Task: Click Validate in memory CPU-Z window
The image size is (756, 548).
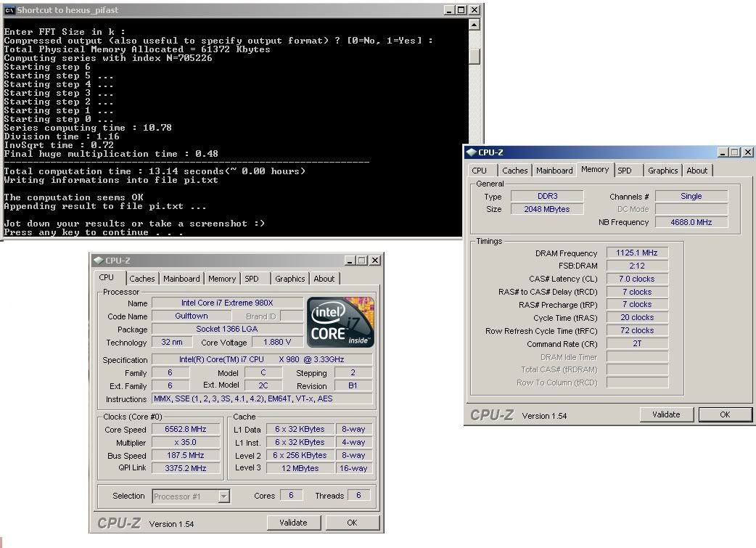Action: pos(666,414)
